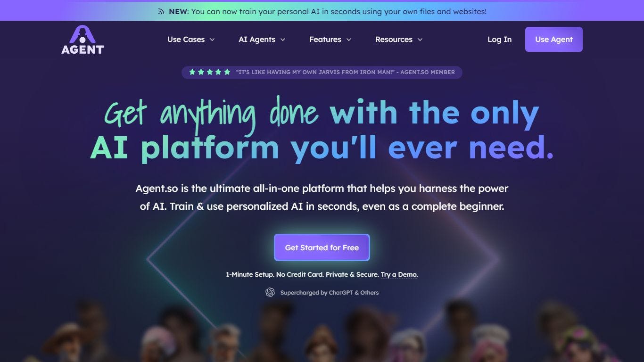This screenshot has height=362, width=644.
Task: Click the Jarvis testimonial quote pill
Action: 322,72
